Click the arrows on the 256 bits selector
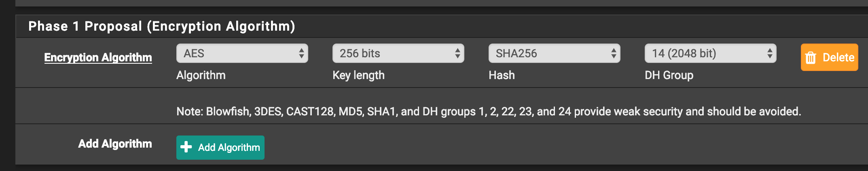Viewport: 868px width, 171px height. coord(457,53)
